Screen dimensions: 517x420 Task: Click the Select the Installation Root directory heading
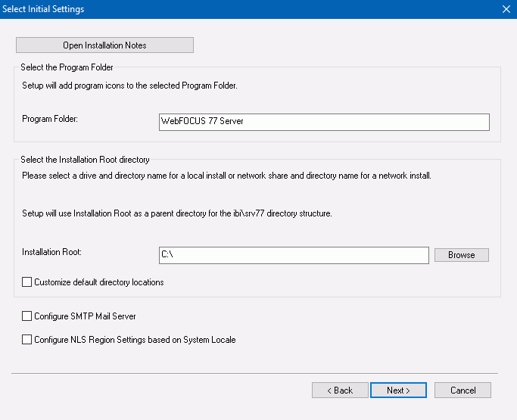[85, 160]
